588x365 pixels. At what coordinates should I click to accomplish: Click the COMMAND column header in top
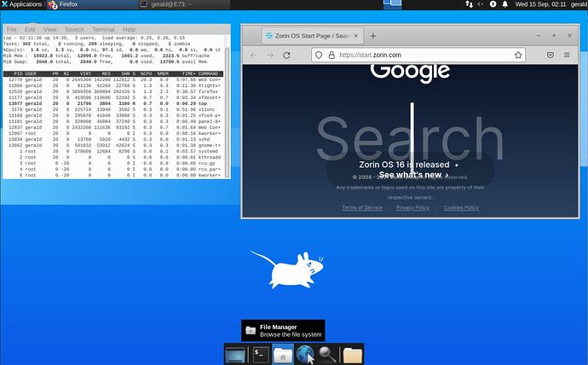(x=208, y=73)
